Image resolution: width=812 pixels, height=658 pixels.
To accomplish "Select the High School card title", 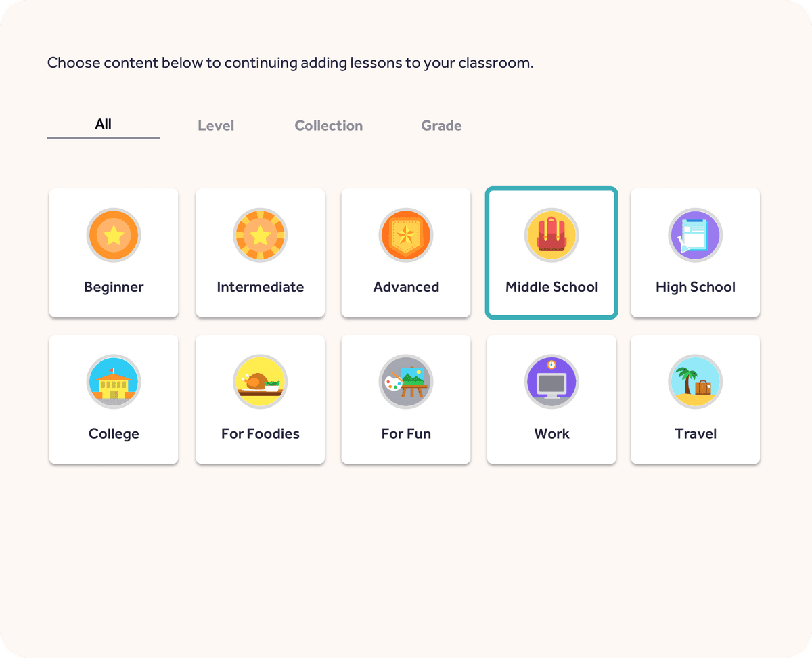I will pyautogui.click(x=695, y=287).
